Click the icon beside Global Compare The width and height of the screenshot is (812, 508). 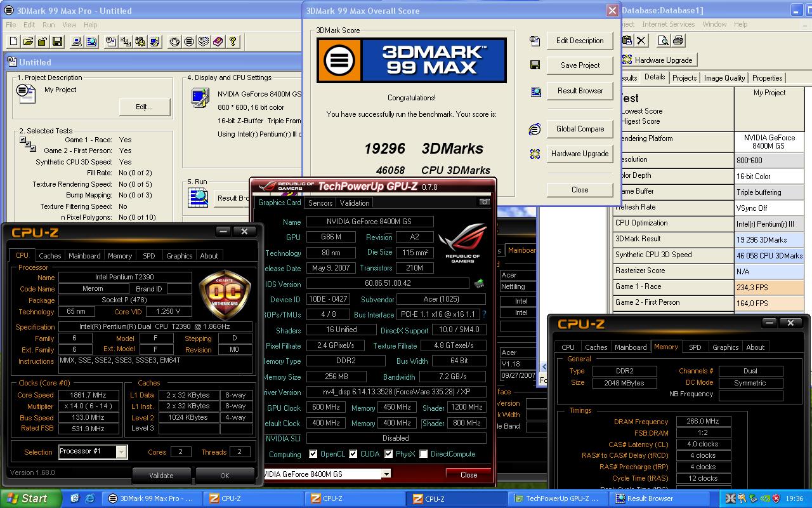[535, 129]
